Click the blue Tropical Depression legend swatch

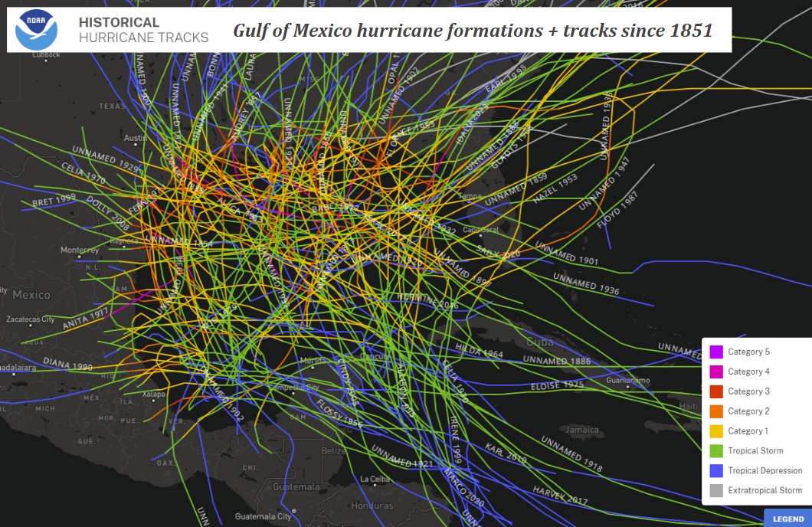pos(716,470)
